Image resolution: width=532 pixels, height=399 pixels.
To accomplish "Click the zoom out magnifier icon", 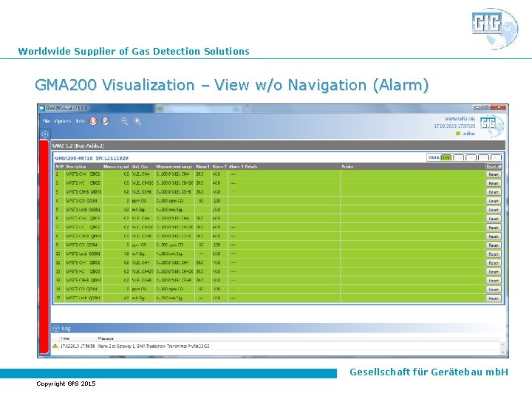I will tap(125, 121).
